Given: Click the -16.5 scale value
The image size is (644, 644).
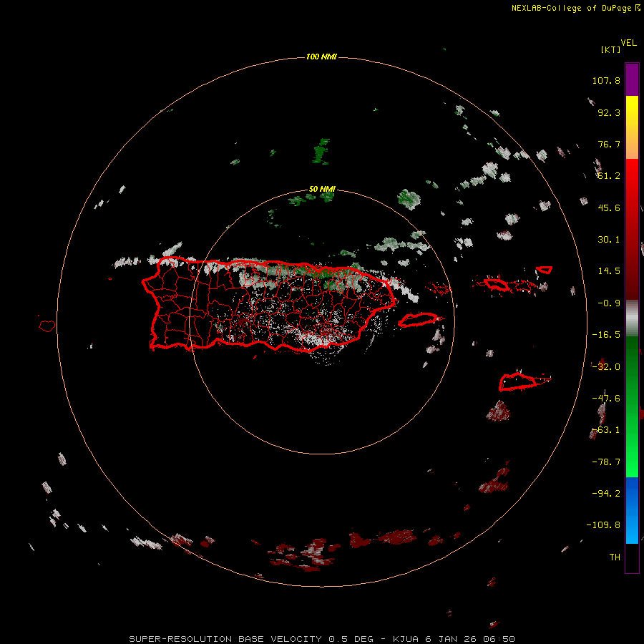Looking at the screenshot, I should (x=606, y=335).
